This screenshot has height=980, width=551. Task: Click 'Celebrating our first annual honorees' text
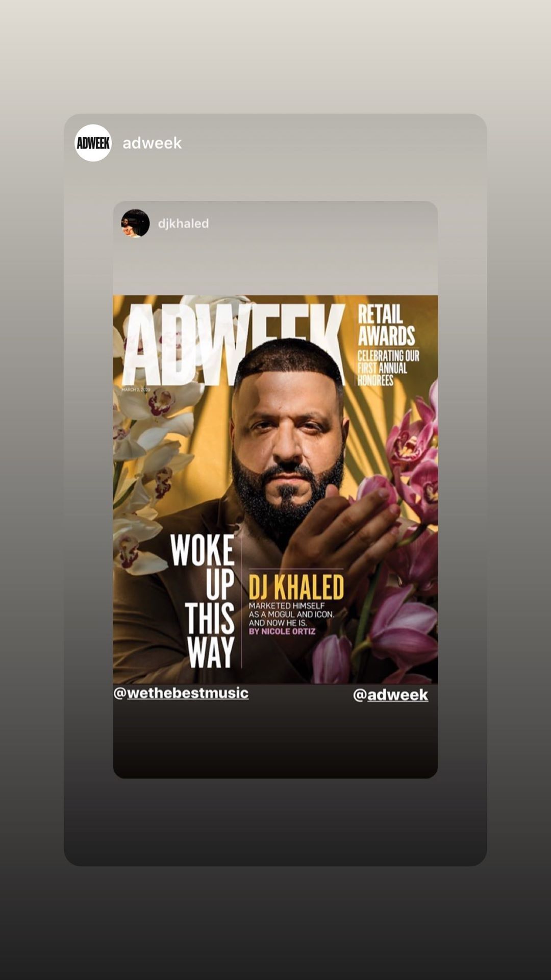pyautogui.click(x=388, y=368)
